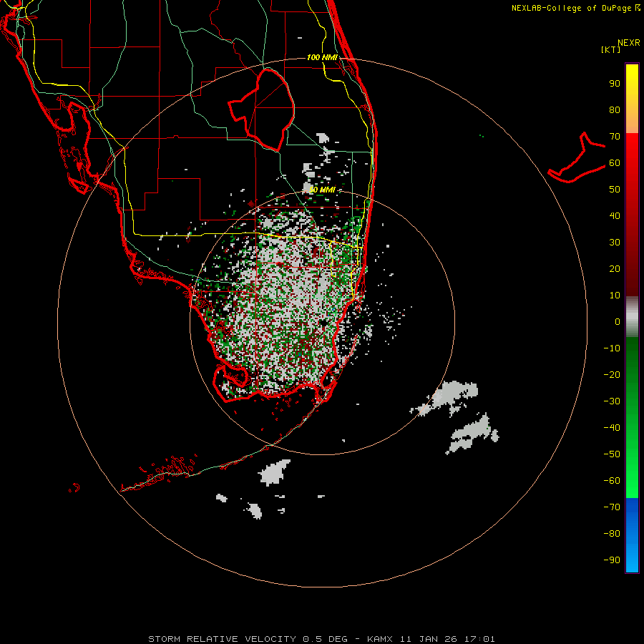Click the 50 NMI range ring label

[x=323, y=190]
